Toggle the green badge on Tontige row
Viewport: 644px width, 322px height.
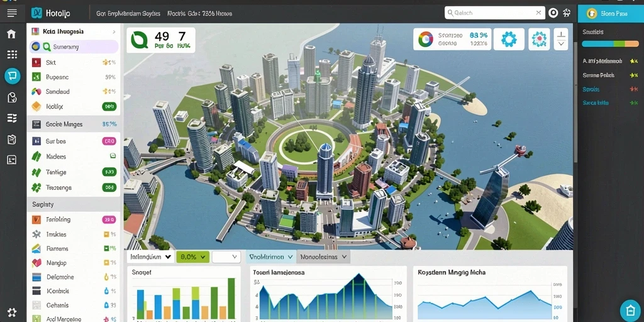[x=109, y=172]
